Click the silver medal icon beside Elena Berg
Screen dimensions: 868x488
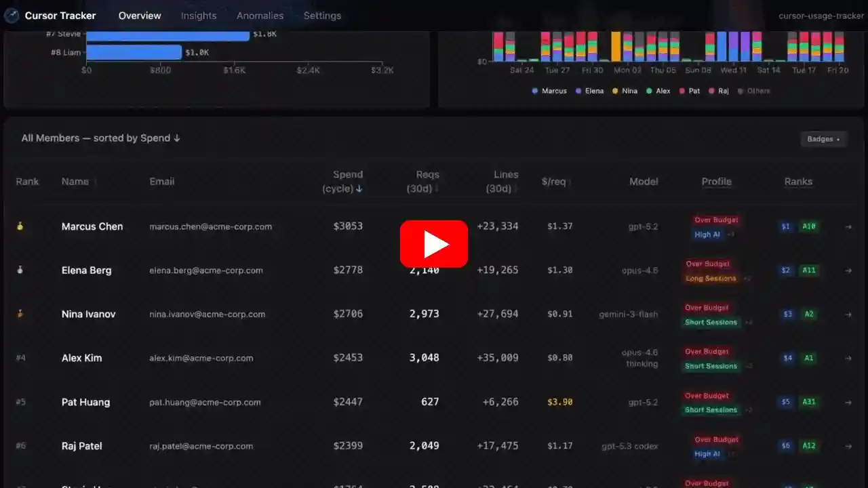pos(20,270)
